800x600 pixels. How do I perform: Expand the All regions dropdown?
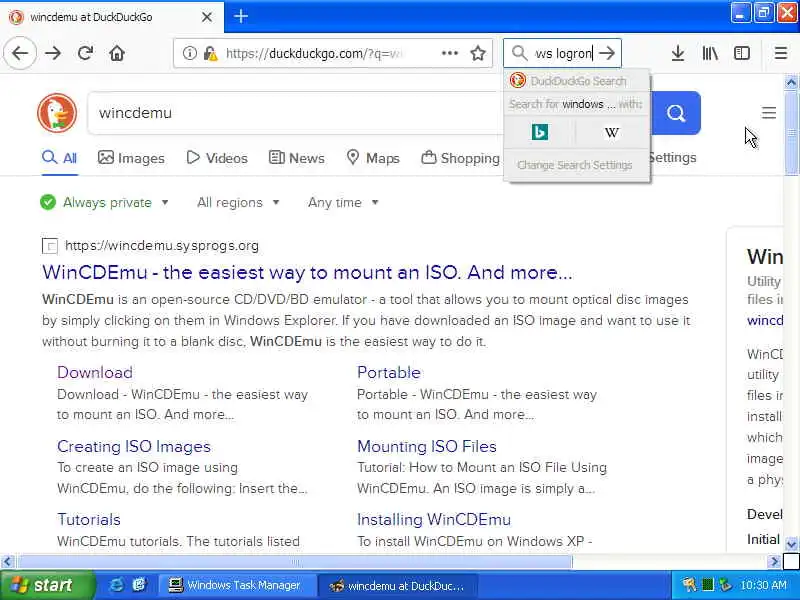click(238, 203)
